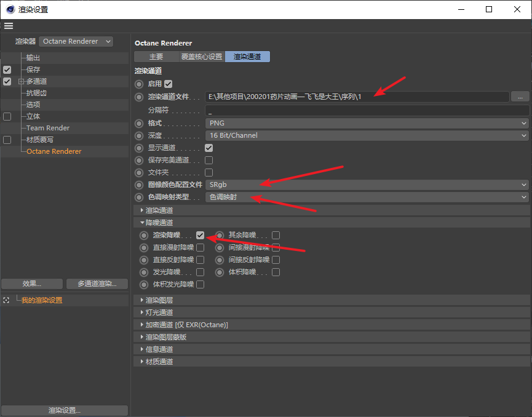Screen dimensions: 532x417
Task: Enable the 间接漫射降噪 checkbox
Action: click(276, 247)
